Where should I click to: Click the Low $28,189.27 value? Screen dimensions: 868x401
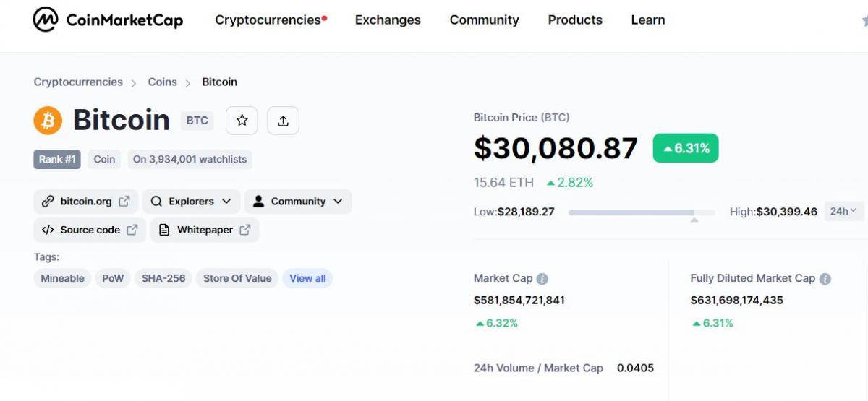pos(526,212)
